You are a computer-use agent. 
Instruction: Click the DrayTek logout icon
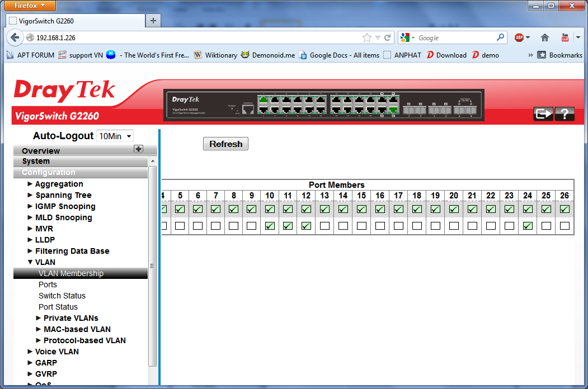(x=543, y=113)
